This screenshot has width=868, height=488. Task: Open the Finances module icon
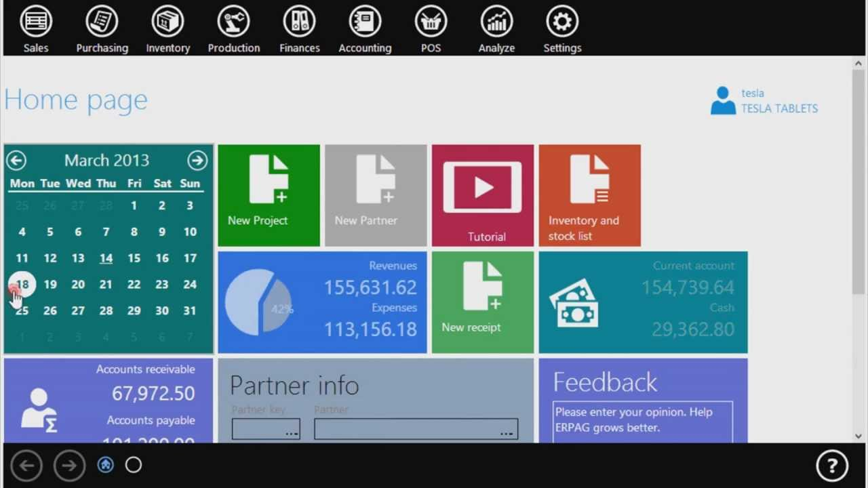(x=299, y=22)
